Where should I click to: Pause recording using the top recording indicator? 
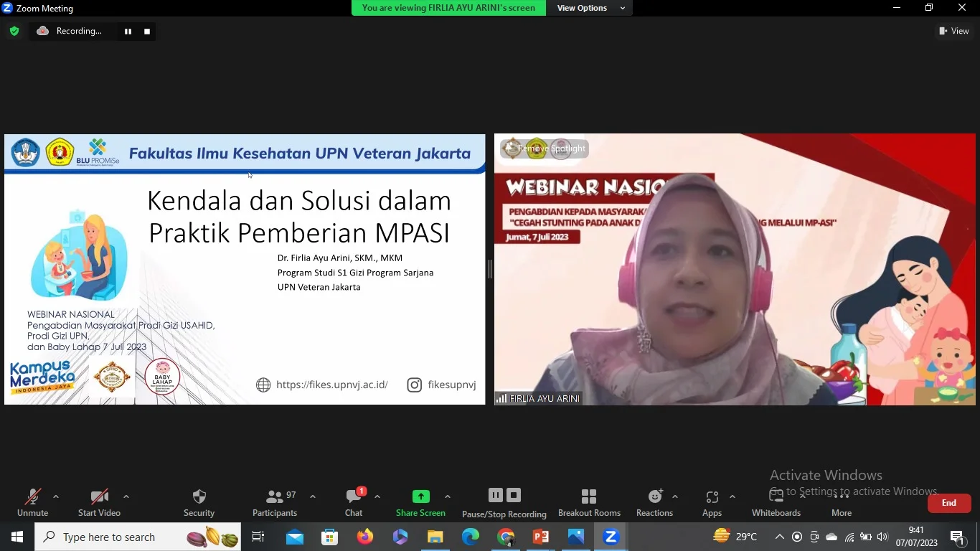click(x=128, y=32)
